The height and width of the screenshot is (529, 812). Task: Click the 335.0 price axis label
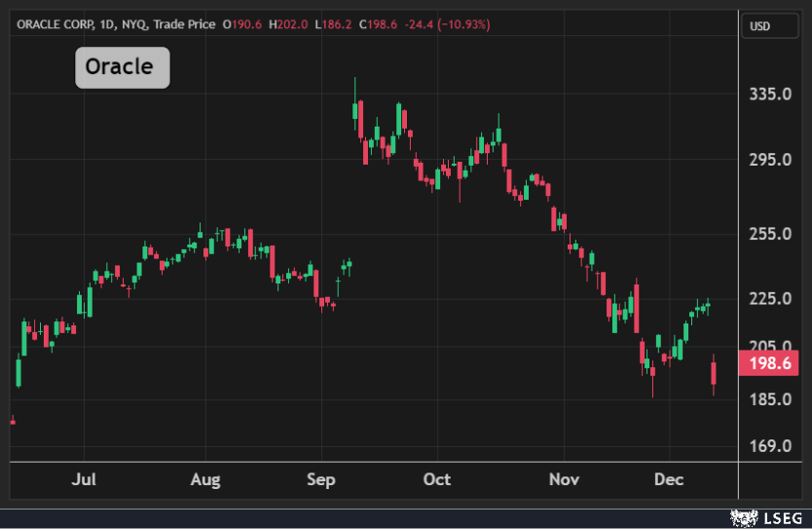pos(767,94)
